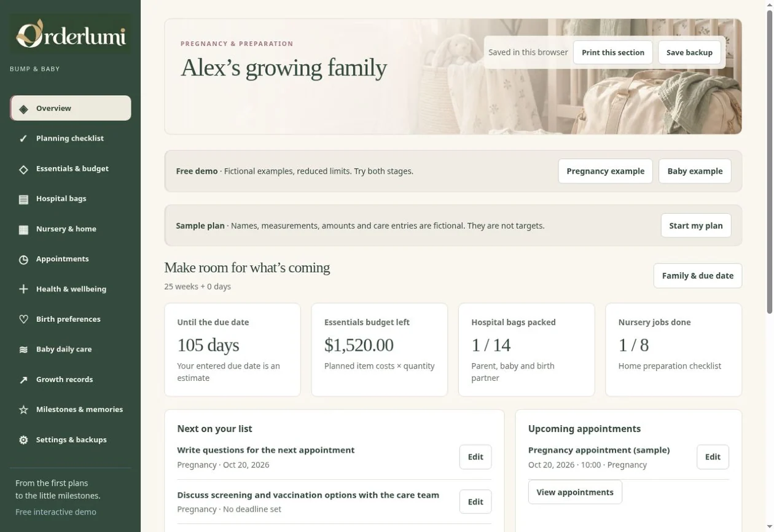Screen dimensions: 774x532
Task: Click the Growth records arrow icon
Action: pos(23,380)
